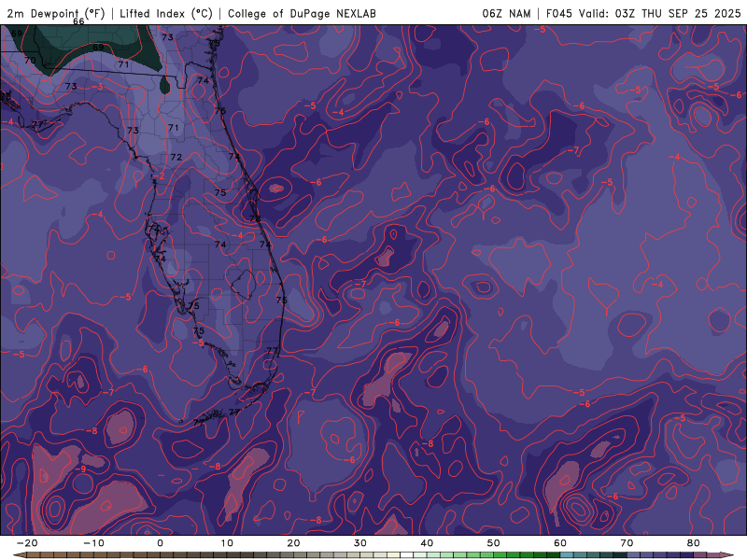Click the '78' dewpoint value on Florida's east coast

[x=255, y=218]
